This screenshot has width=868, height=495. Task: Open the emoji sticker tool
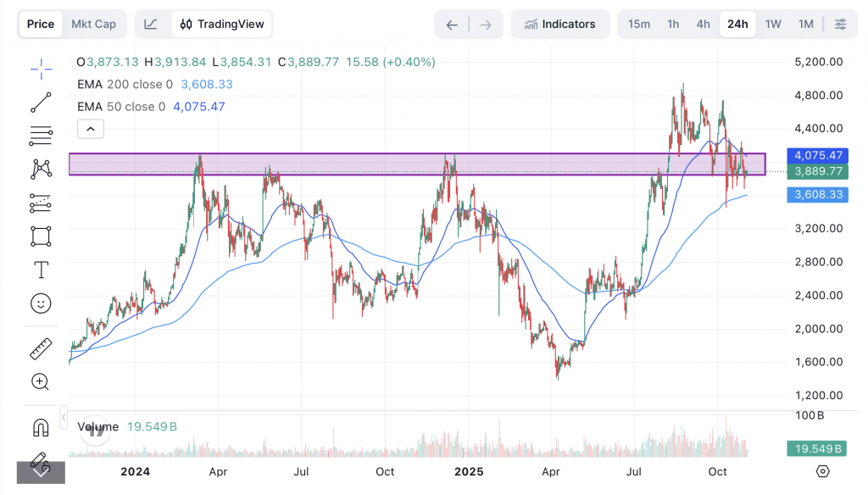click(41, 303)
